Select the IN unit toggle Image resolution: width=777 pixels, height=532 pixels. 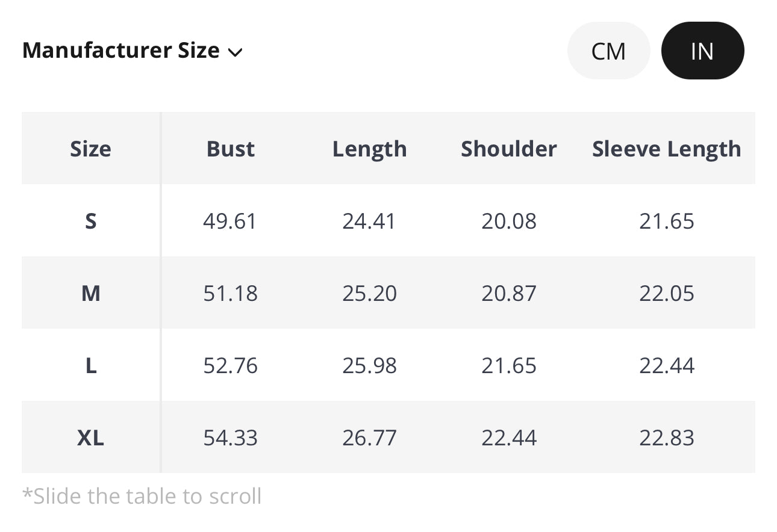(702, 51)
